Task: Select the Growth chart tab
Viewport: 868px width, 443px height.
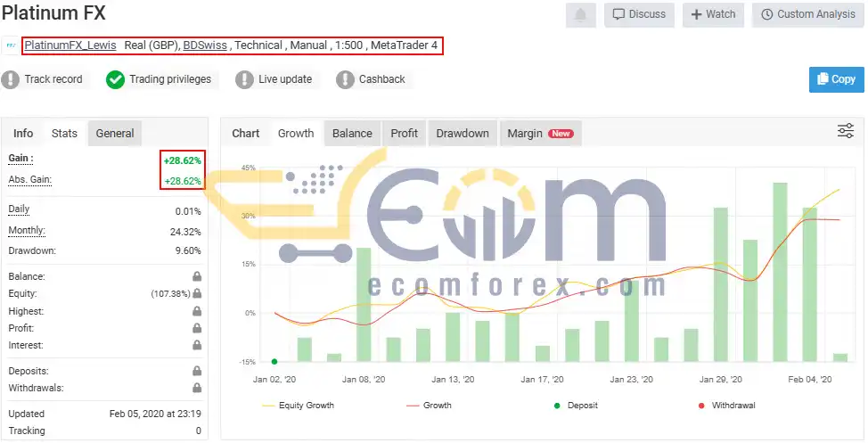Action: [x=296, y=134]
